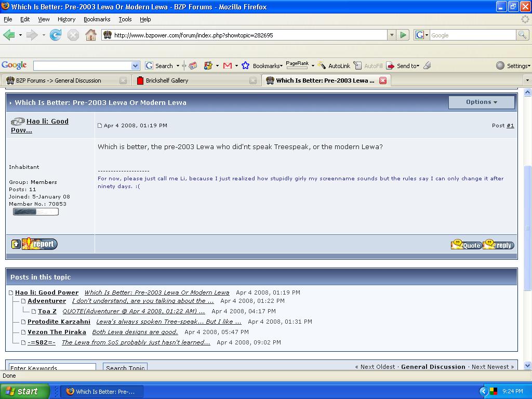Click the General Discussion forum link
The width and height of the screenshot is (532, 399).
pos(433,367)
